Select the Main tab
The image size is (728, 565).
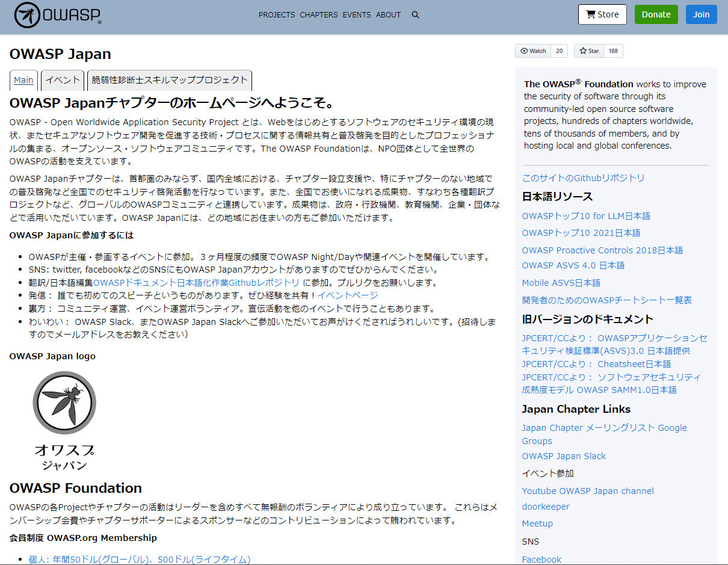(23, 79)
